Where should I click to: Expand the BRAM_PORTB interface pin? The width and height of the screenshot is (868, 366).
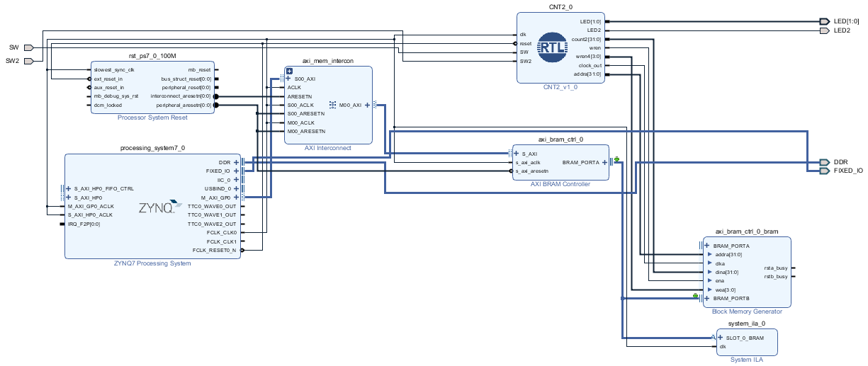click(x=707, y=299)
